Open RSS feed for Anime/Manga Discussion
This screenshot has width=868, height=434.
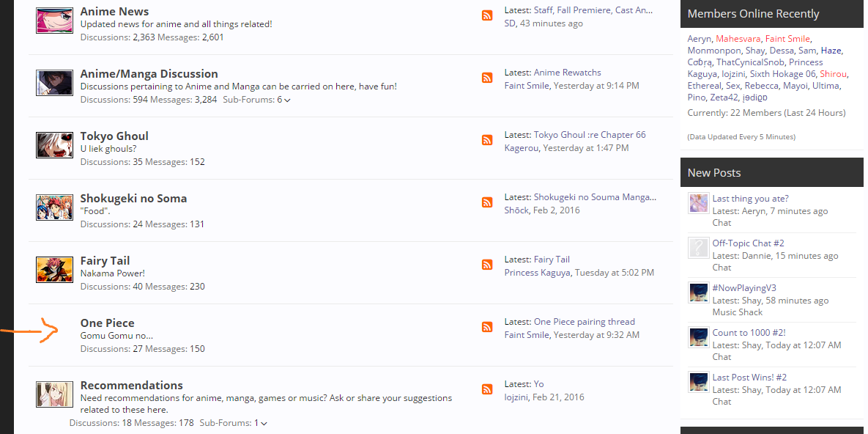tap(487, 78)
